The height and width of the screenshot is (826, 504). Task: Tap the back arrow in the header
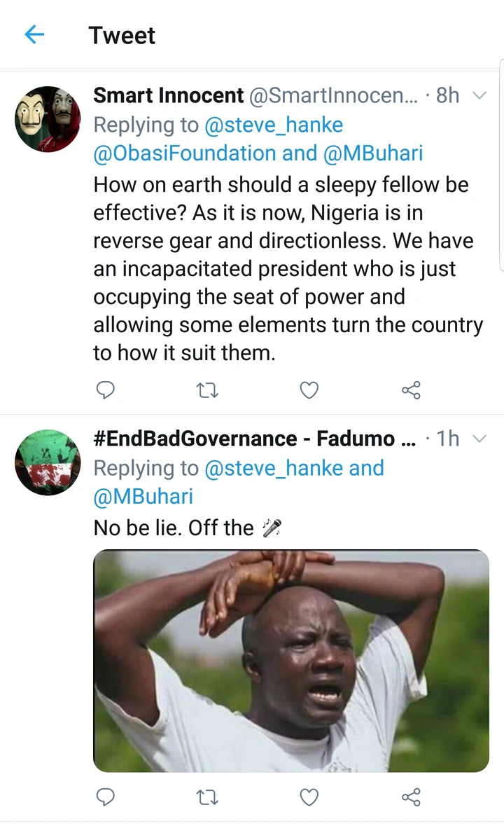click(34, 34)
